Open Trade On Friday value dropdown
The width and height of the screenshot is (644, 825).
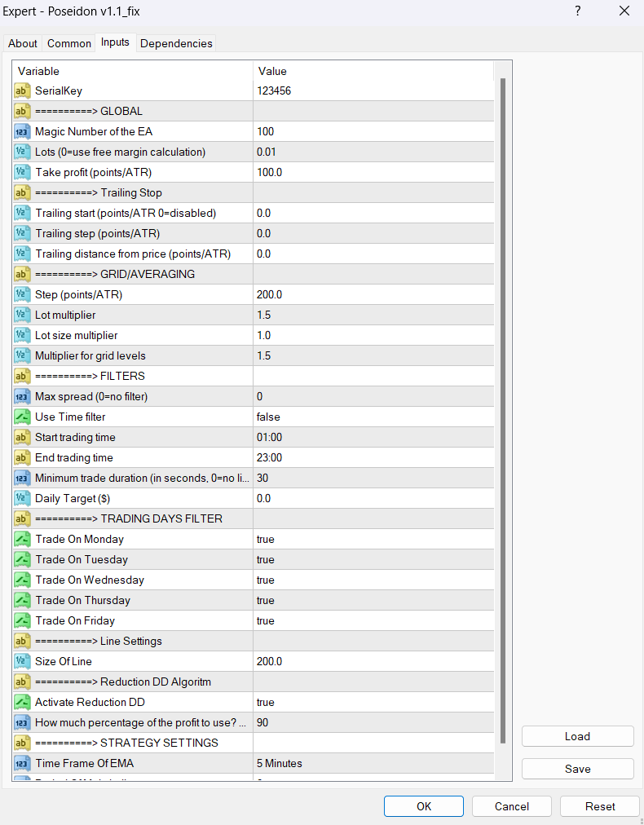[373, 620]
